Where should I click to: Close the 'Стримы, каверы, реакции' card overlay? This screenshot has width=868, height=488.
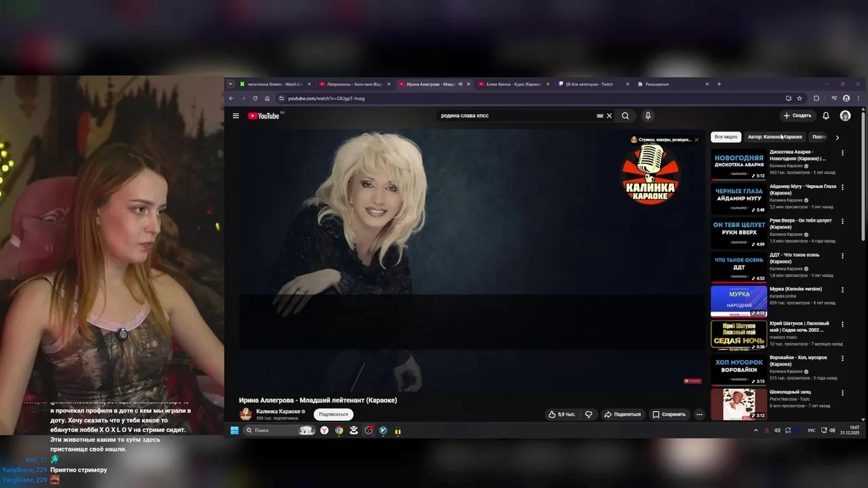click(696, 140)
